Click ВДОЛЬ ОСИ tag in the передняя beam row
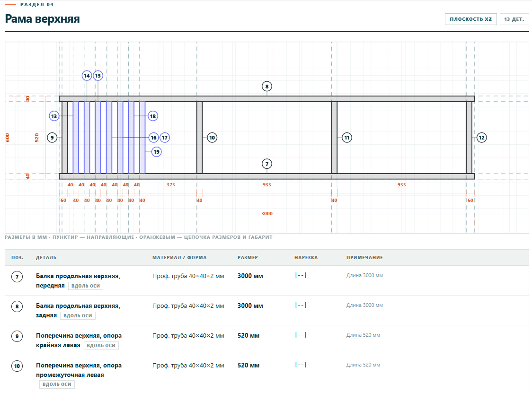Image resolution: width=532 pixels, height=393 pixels. [86, 286]
